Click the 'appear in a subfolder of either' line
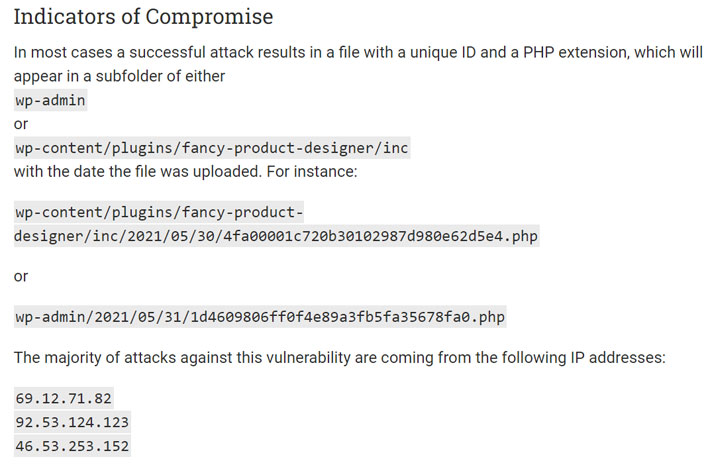Image resolution: width=728 pixels, height=466 pixels. coord(119,76)
